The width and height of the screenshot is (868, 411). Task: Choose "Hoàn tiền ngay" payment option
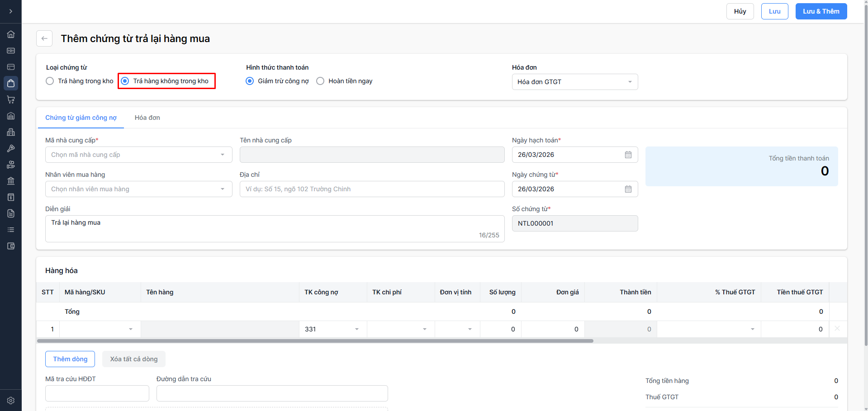click(320, 81)
